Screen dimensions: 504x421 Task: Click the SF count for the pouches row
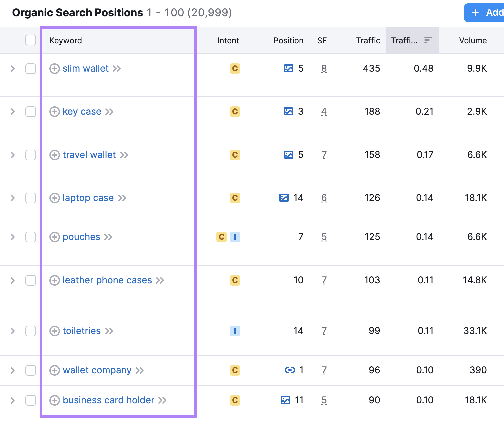[324, 237]
